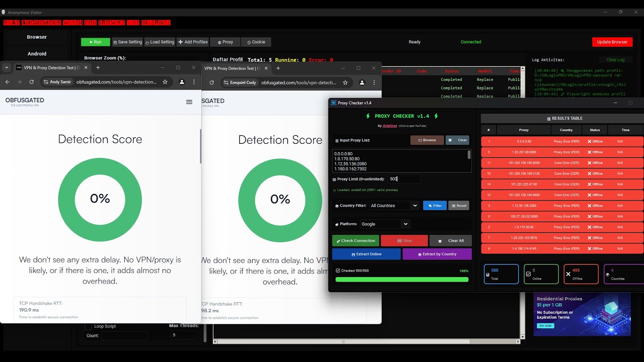
Task: Click the Total count stat card
Action: (501, 274)
